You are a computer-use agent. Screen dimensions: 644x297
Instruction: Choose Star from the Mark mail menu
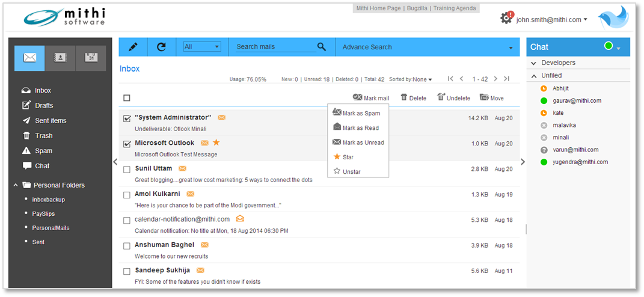point(343,157)
